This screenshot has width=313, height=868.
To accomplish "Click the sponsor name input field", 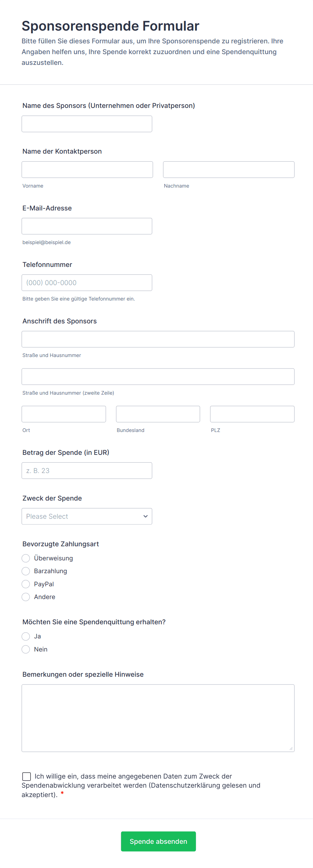I will click(87, 124).
